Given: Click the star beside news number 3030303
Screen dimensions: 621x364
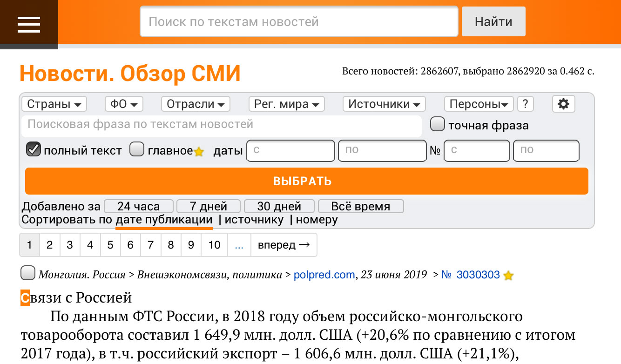Looking at the screenshot, I should coord(508,276).
